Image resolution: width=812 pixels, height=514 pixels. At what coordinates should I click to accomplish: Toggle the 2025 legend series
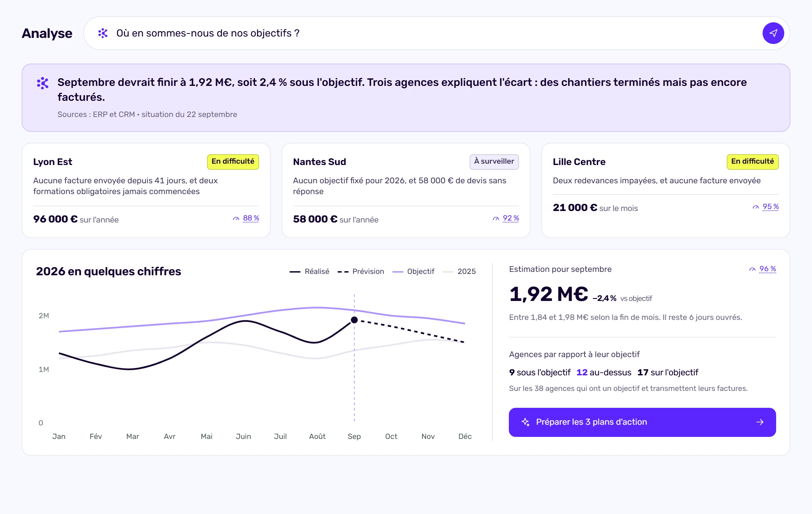click(459, 272)
